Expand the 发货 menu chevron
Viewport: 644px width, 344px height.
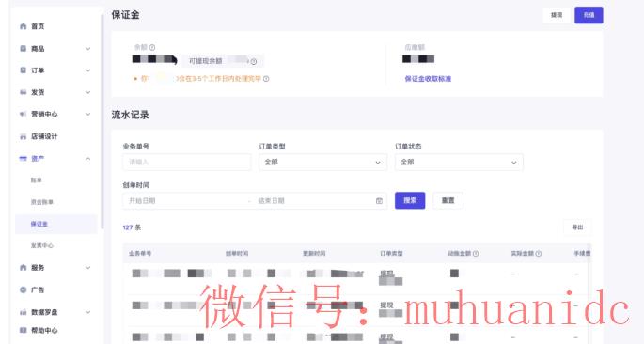pos(87,92)
